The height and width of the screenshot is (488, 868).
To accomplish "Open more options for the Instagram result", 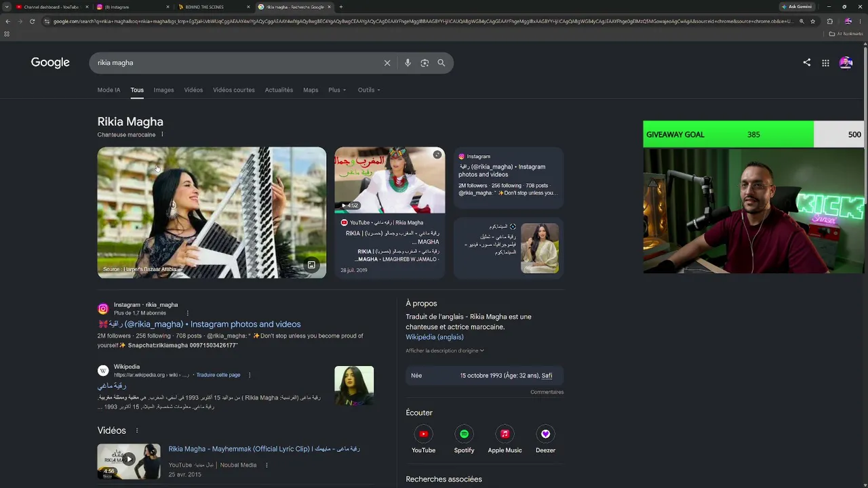I will tap(188, 313).
